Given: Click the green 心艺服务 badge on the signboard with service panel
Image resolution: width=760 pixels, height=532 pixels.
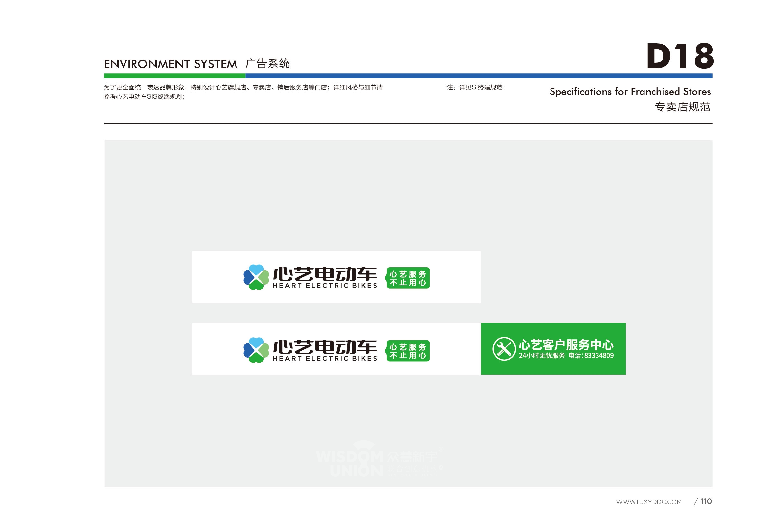Looking at the screenshot, I should pyautogui.click(x=407, y=351).
